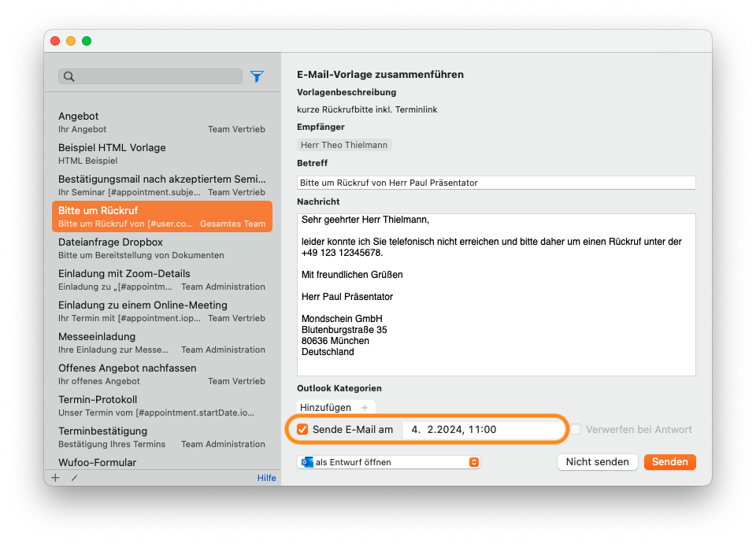Select the Terminbestätigung template
This screenshot has width=756, height=544.
pos(162,437)
